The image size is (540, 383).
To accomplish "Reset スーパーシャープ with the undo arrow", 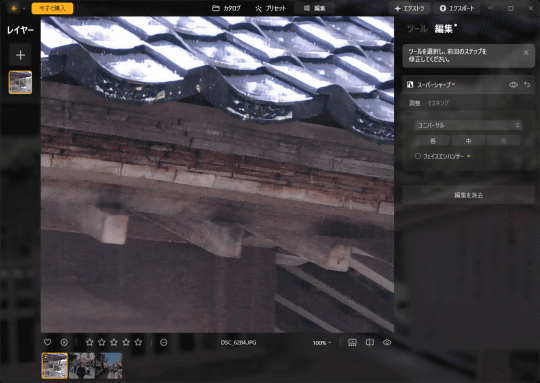I will pyautogui.click(x=527, y=84).
